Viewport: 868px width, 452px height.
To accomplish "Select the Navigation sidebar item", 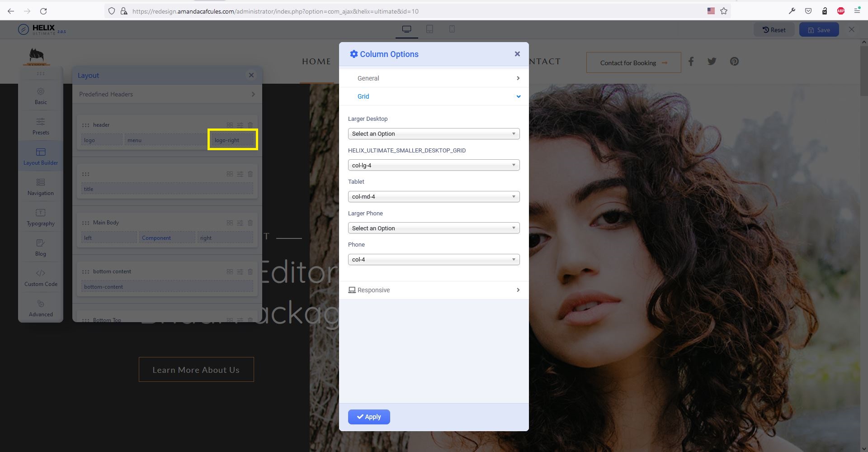I will pyautogui.click(x=41, y=186).
